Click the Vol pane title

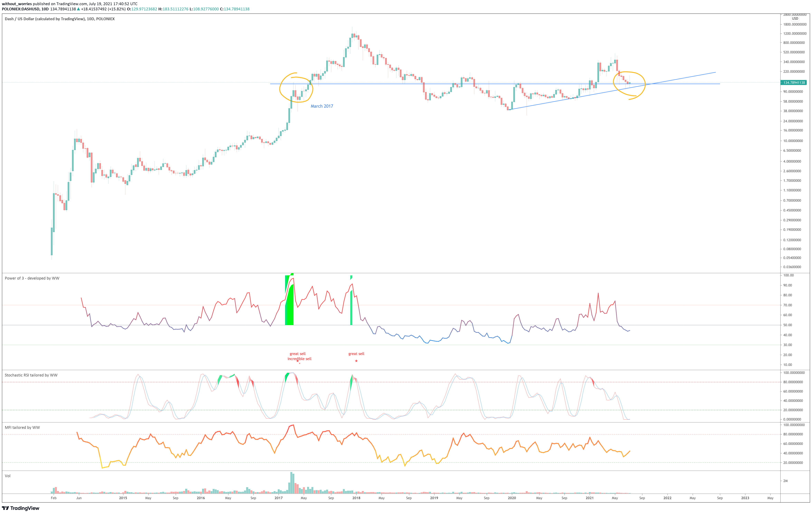pyautogui.click(x=7, y=476)
